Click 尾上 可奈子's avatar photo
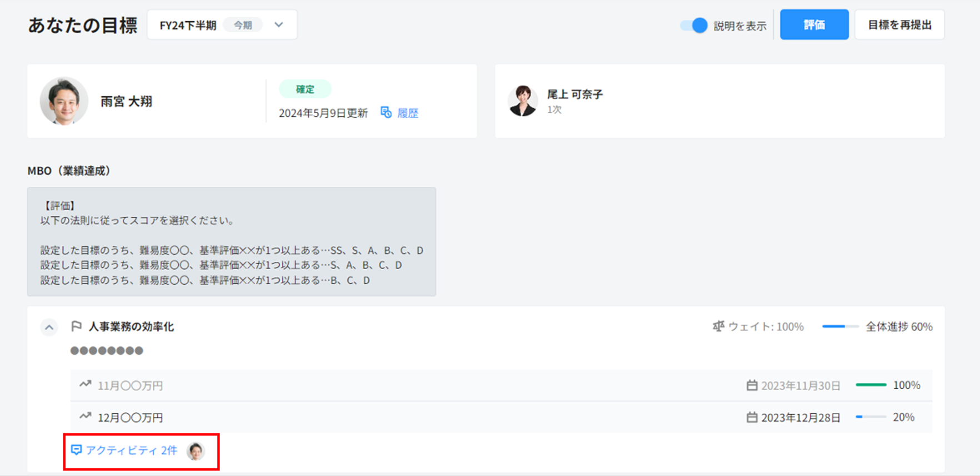The height and width of the screenshot is (476, 980). (523, 101)
